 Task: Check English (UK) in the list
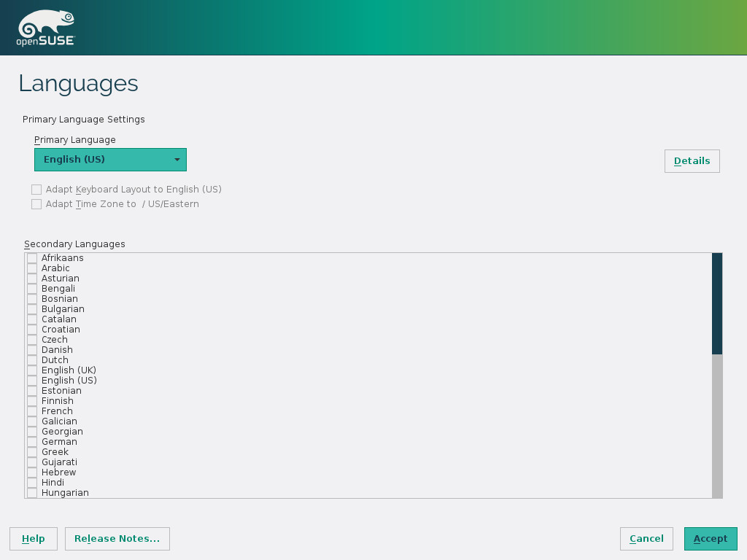click(x=32, y=370)
